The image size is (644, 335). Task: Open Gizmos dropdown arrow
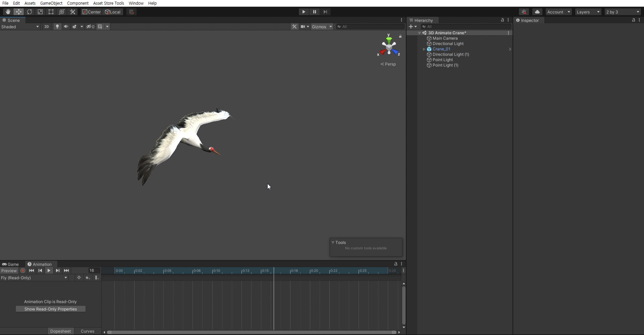(x=330, y=26)
